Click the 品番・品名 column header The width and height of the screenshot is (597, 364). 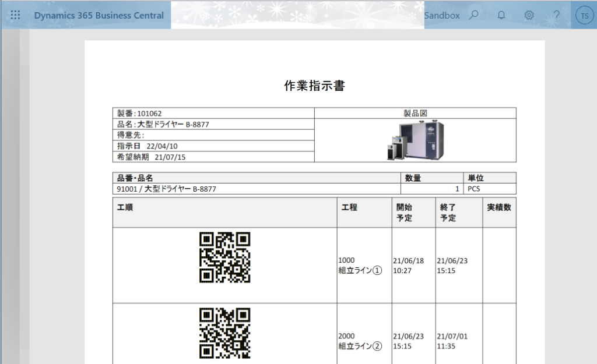(257, 178)
